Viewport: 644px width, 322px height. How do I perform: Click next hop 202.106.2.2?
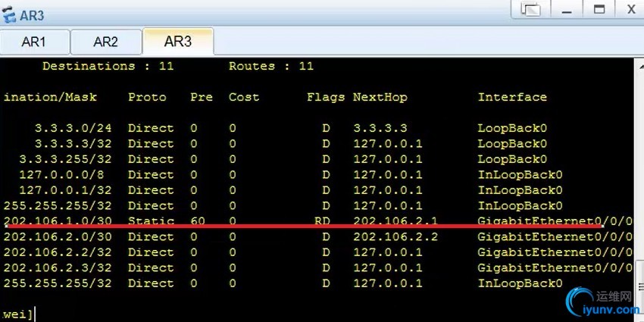pyautogui.click(x=395, y=237)
